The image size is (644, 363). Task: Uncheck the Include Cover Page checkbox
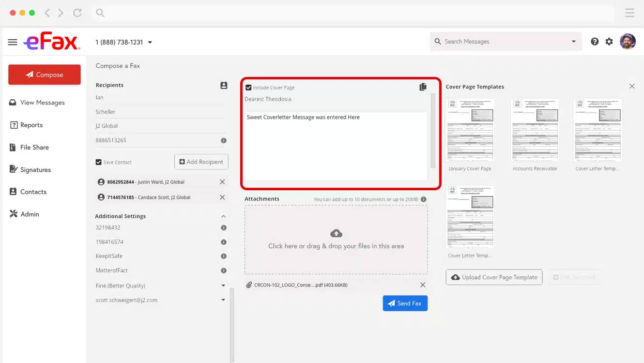tap(248, 88)
